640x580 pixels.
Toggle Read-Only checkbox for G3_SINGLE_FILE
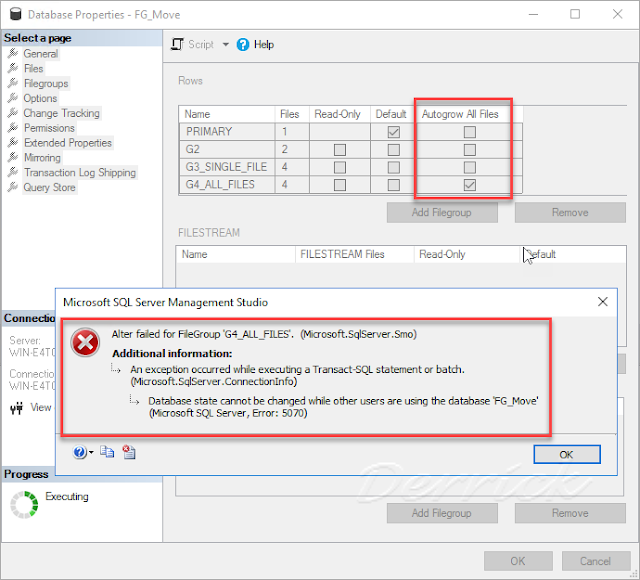pos(340,167)
